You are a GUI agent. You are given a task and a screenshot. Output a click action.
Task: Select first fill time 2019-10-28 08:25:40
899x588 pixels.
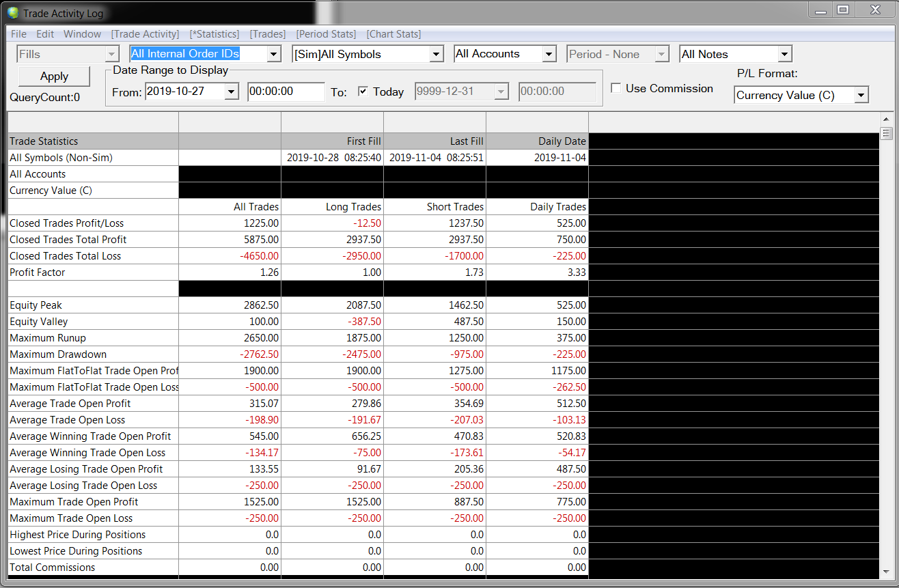click(x=334, y=158)
